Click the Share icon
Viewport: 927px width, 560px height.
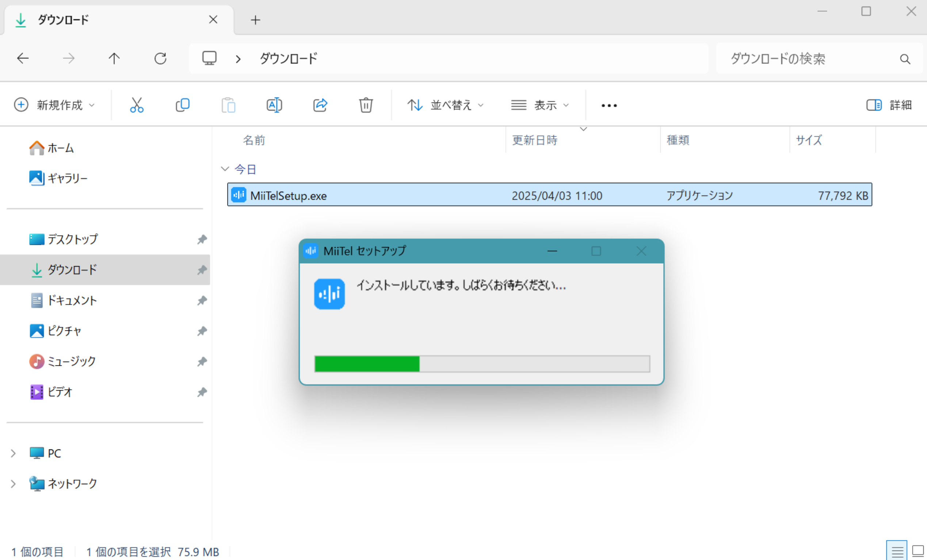(x=320, y=105)
